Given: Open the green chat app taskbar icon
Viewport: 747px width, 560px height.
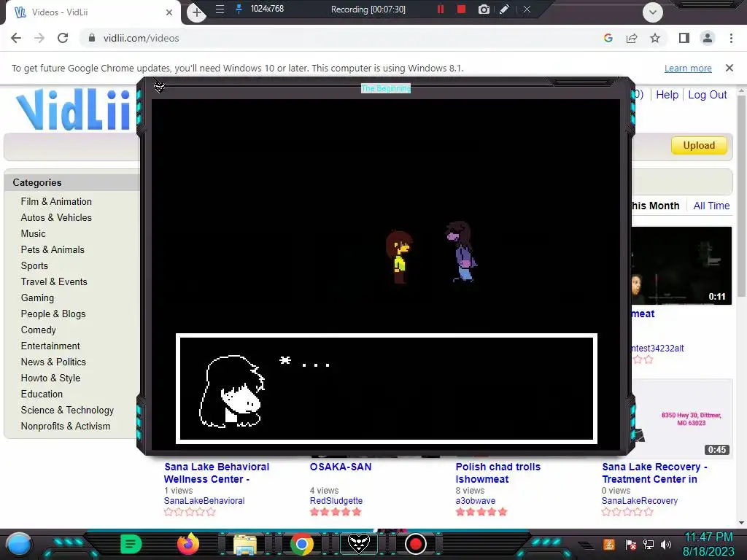Looking at the screenshot, I should [x=131, y=544].
